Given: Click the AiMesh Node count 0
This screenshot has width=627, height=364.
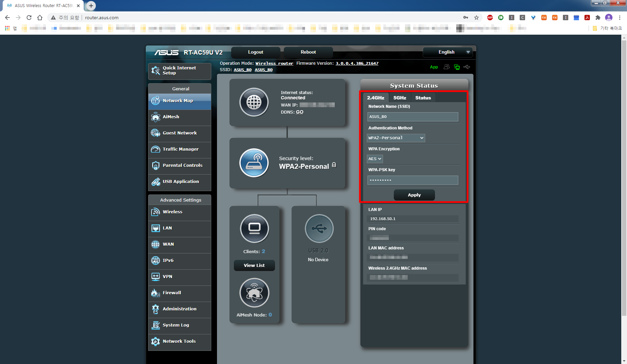Looking at the screenshot, I should pos(270,315).
